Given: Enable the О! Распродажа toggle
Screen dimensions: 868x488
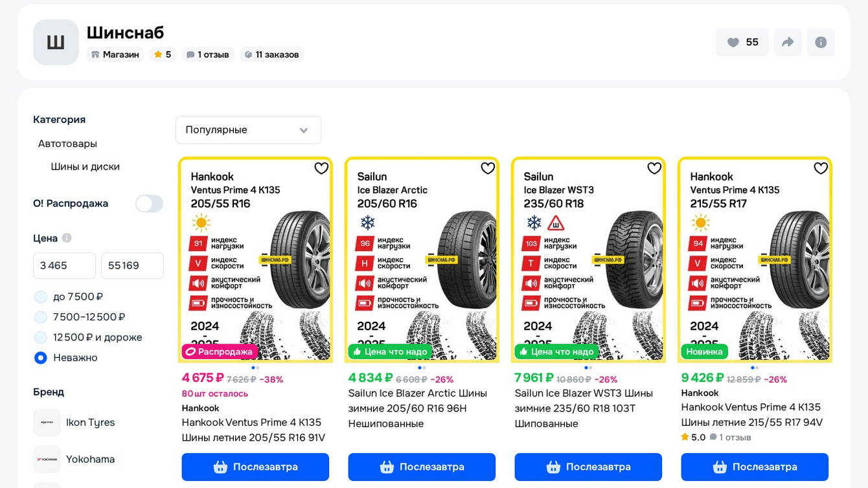Looking at the screenshot, I should [x=149, y=203].
